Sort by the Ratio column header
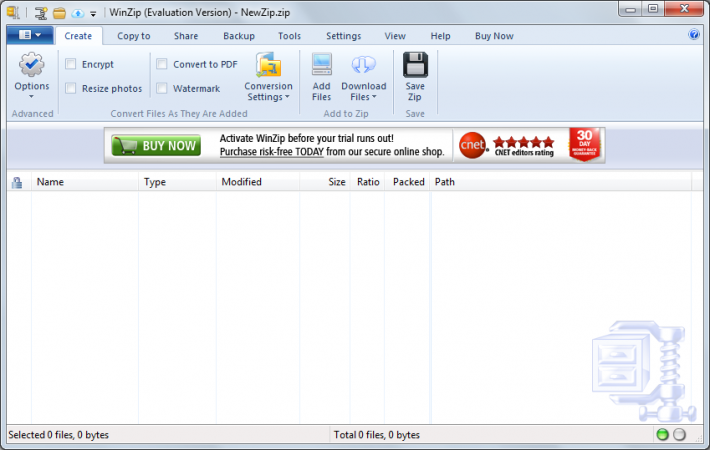The width and height of the screenshot is (710, 450). tap(367, 182)
